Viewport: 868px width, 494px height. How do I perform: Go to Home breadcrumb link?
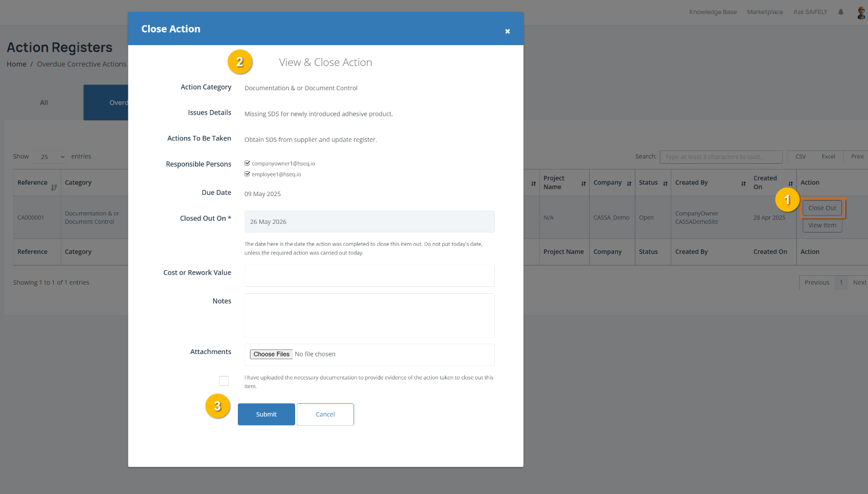16,64
